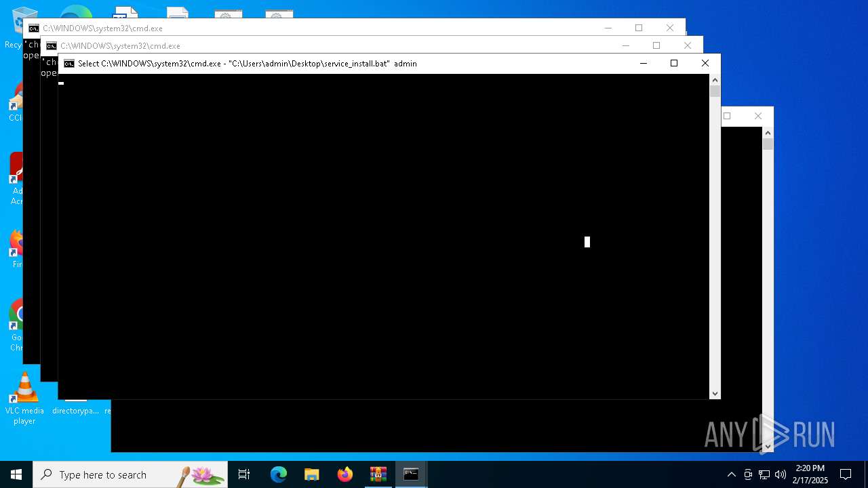The height and width of the screenshot is (488, 868).
Task: Open the Google Chrome desktop shortcut
Action: pyautogui.click(x=16, y=325)
